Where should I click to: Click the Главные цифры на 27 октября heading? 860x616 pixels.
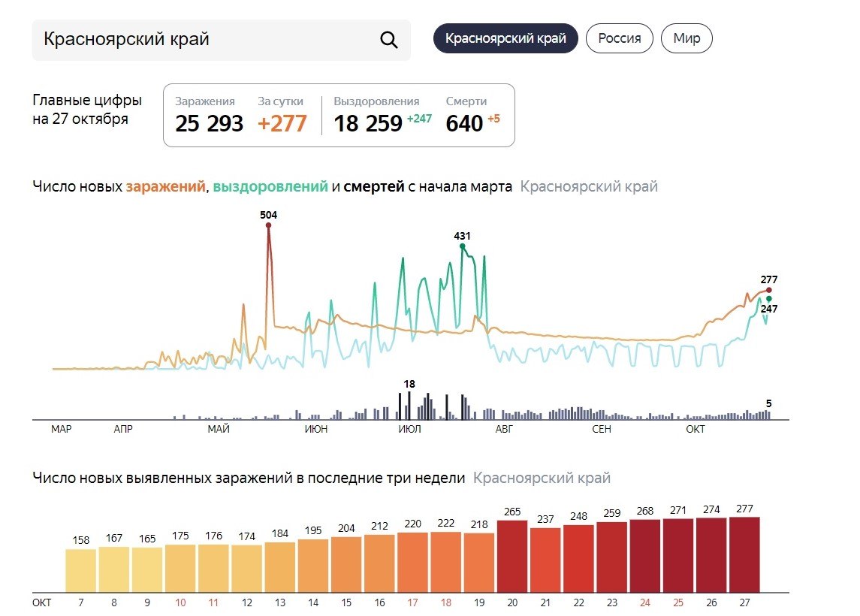86,109
